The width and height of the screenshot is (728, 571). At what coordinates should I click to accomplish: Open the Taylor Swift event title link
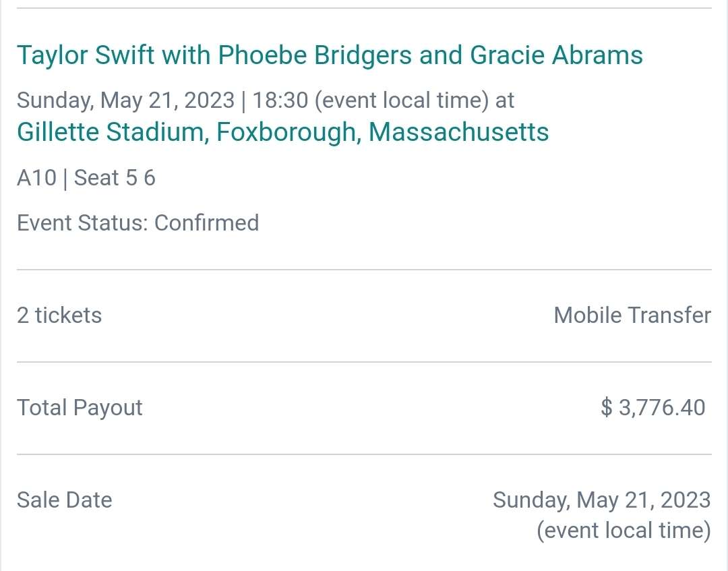[x=330, y=55]
